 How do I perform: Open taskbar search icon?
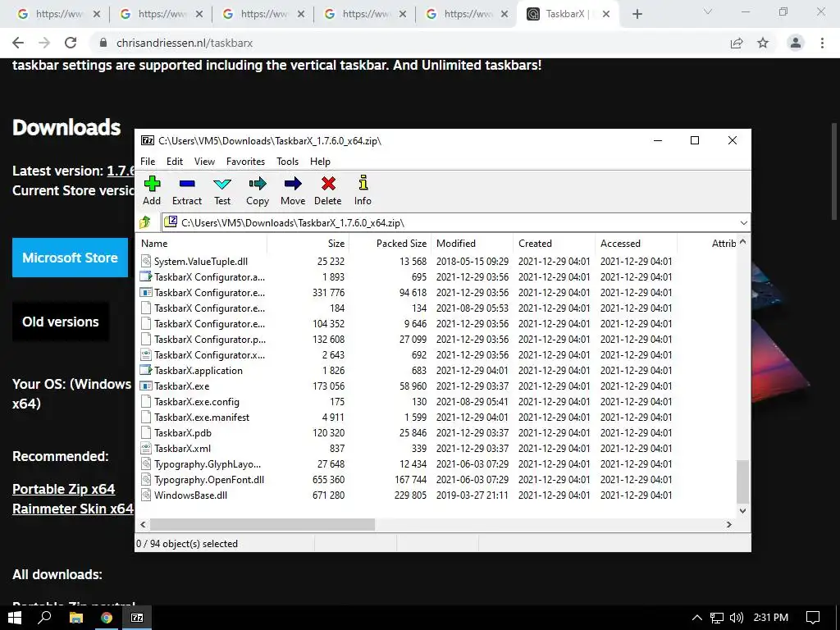(x=44, y=618)
